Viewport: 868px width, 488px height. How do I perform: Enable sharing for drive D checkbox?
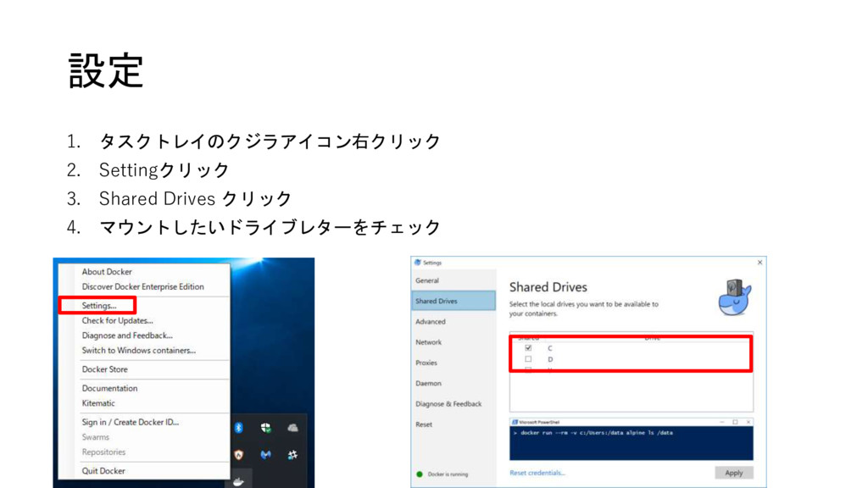coord(528,359)
